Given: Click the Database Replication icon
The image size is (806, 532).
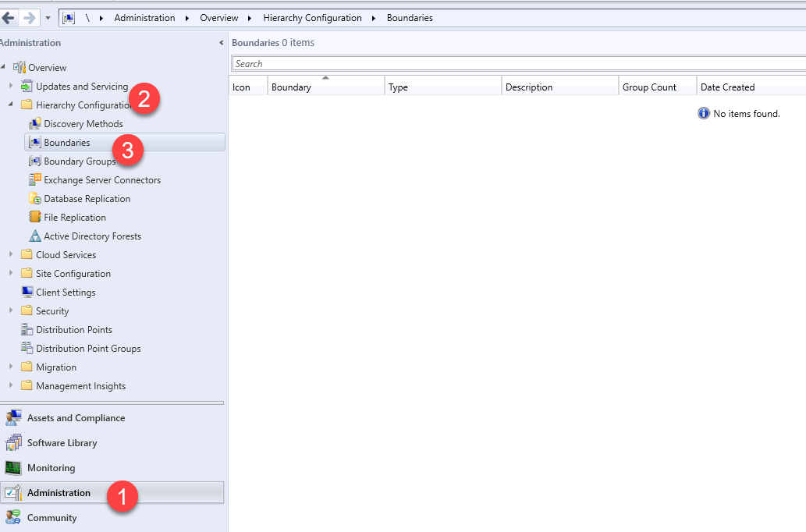Looking at the screenshot, I should [34, 199].
